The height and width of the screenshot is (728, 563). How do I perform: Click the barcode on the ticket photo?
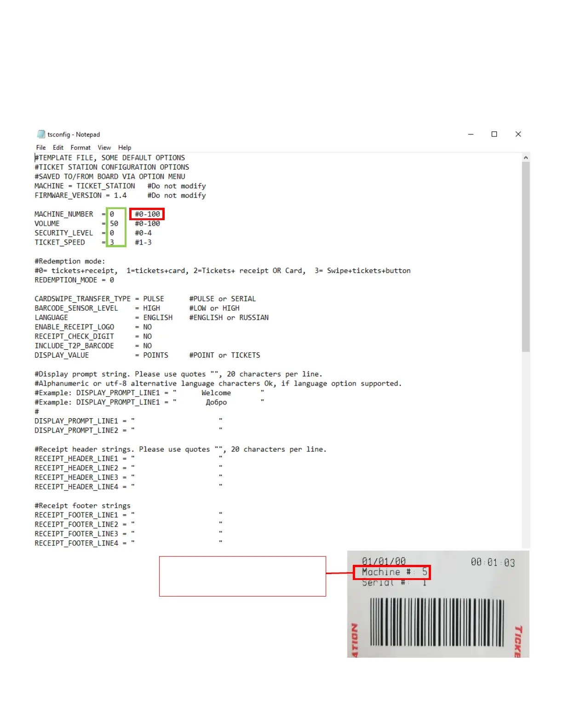click(x=437, y=622)
